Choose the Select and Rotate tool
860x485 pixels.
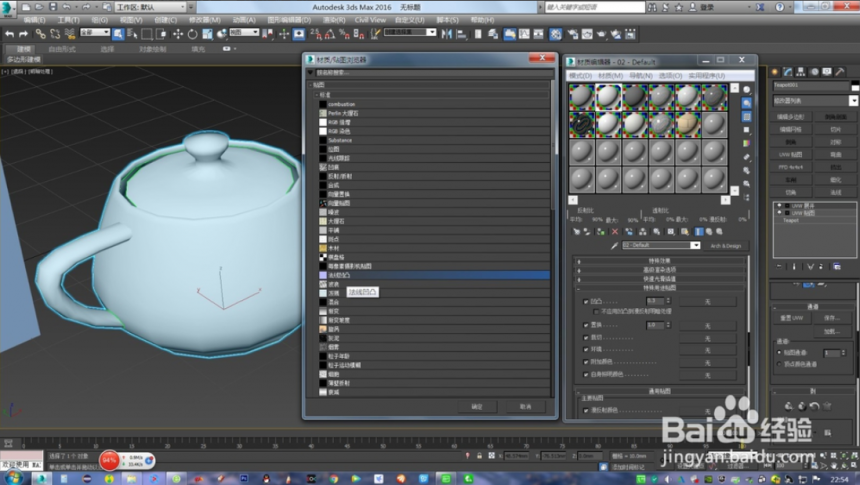click(193, 34)
